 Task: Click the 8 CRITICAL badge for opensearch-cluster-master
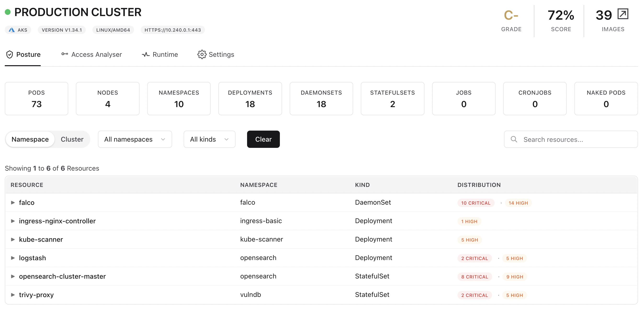475,277
